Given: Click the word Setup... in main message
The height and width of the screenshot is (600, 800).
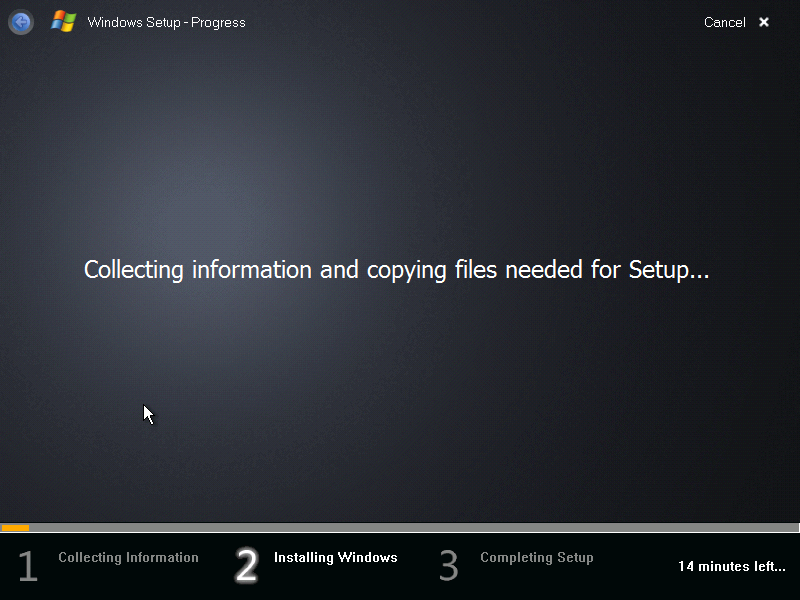Looking at the screenshot, I should [669, 270].
